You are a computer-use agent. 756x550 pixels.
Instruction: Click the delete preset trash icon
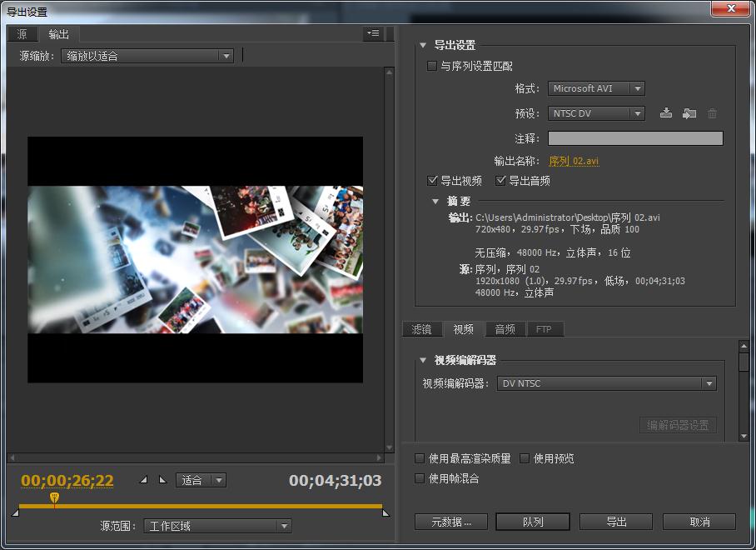point(712,113)
